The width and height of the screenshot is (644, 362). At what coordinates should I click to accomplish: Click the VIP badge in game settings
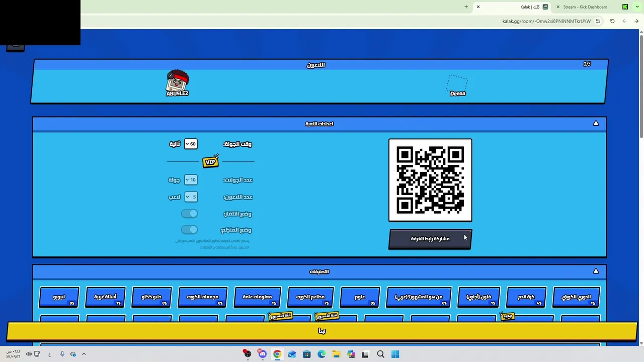(x=211, y=161)
